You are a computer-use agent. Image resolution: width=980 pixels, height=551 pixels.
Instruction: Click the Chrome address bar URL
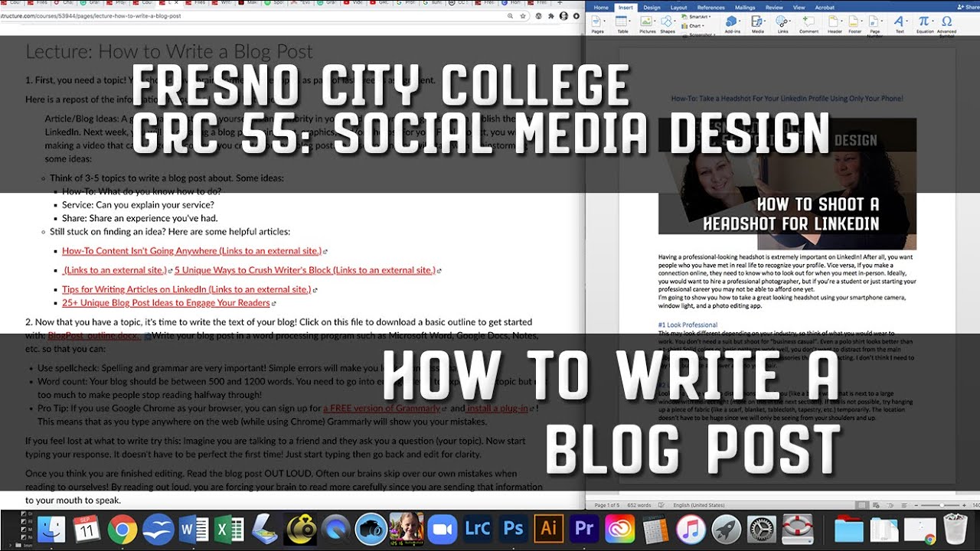[90, 15]
